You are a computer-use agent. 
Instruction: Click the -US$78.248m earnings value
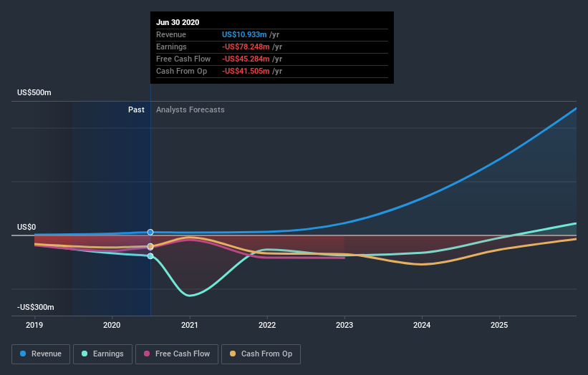pyautogui.click(x=246, y=47)
